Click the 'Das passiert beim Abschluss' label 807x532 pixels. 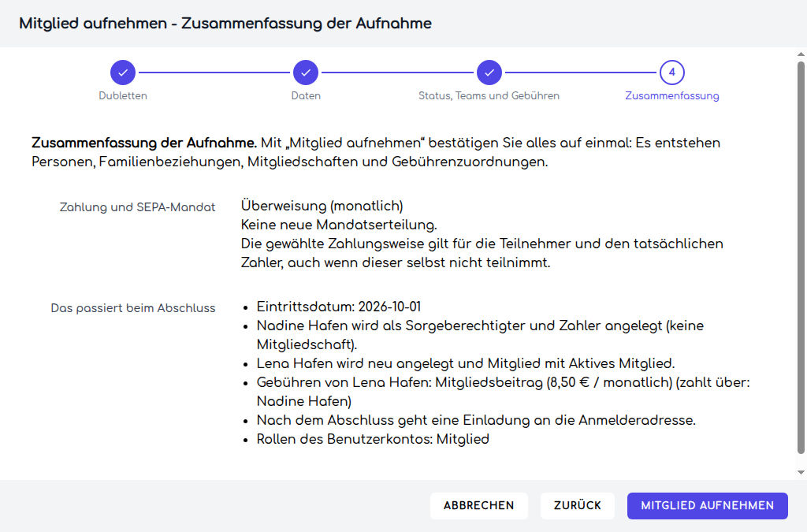tap(133, 308)
